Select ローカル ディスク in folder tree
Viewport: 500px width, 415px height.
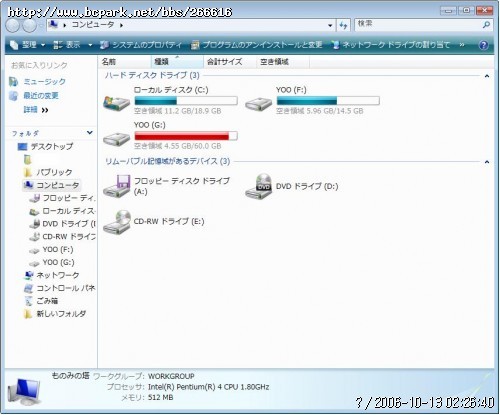click(x=69, y=211)
